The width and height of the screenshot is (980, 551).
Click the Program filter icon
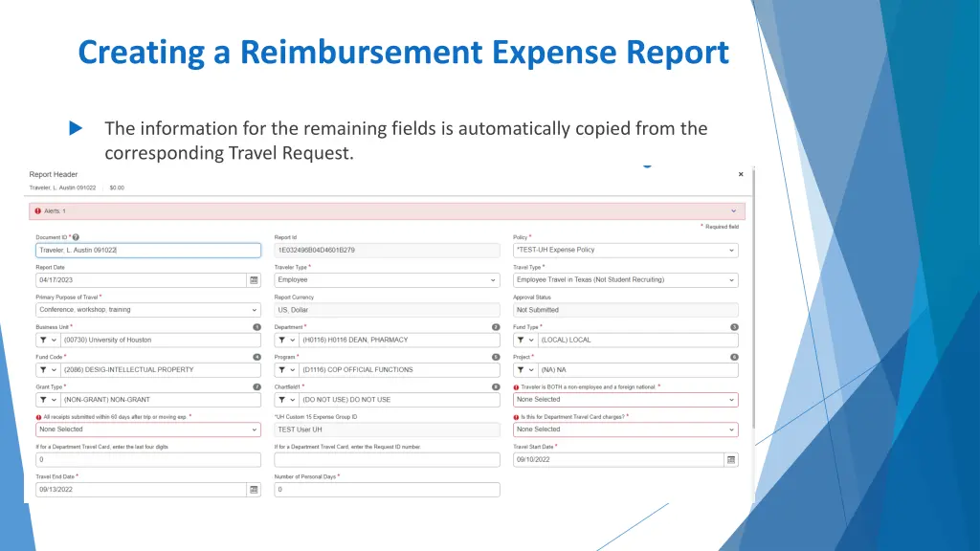click(x=282, y=370)
